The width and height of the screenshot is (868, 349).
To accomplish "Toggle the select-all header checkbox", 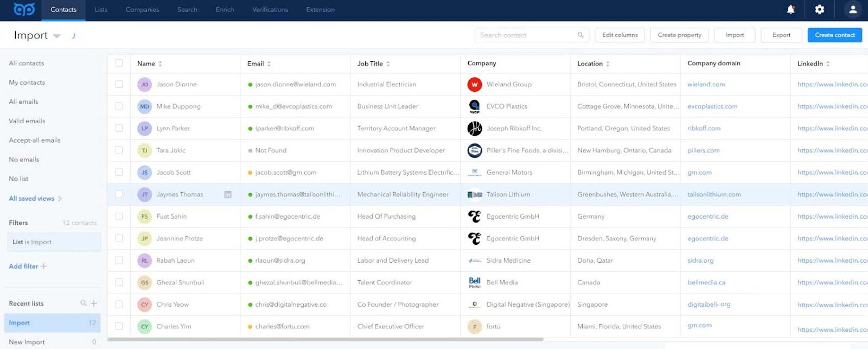I will (119, 64).
